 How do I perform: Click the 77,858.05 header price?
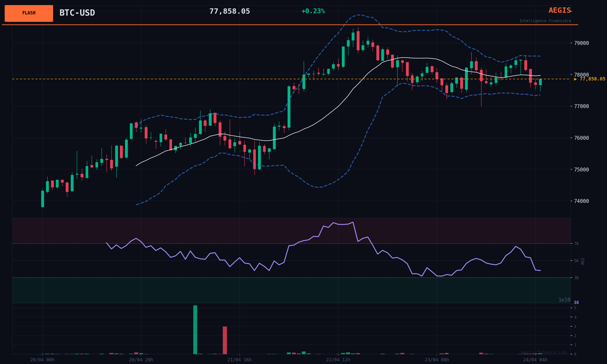coord(229,11)
